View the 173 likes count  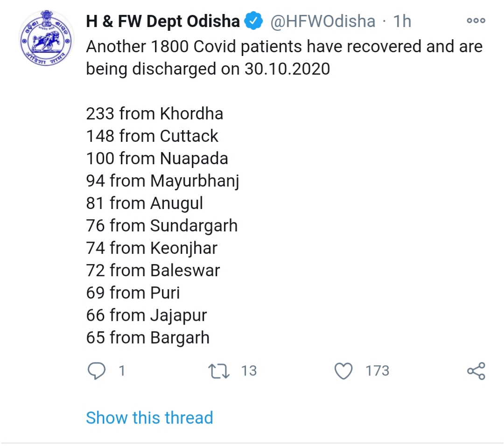click(378, 371)
